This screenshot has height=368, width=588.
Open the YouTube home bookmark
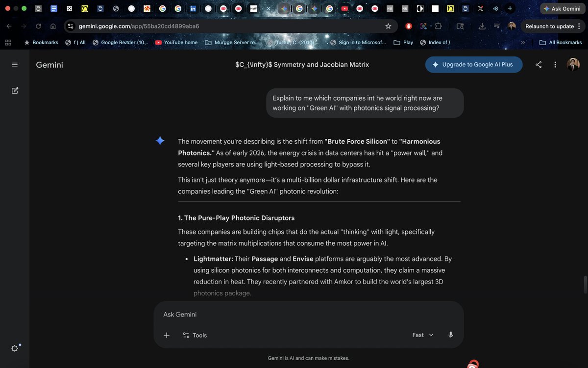176,43
